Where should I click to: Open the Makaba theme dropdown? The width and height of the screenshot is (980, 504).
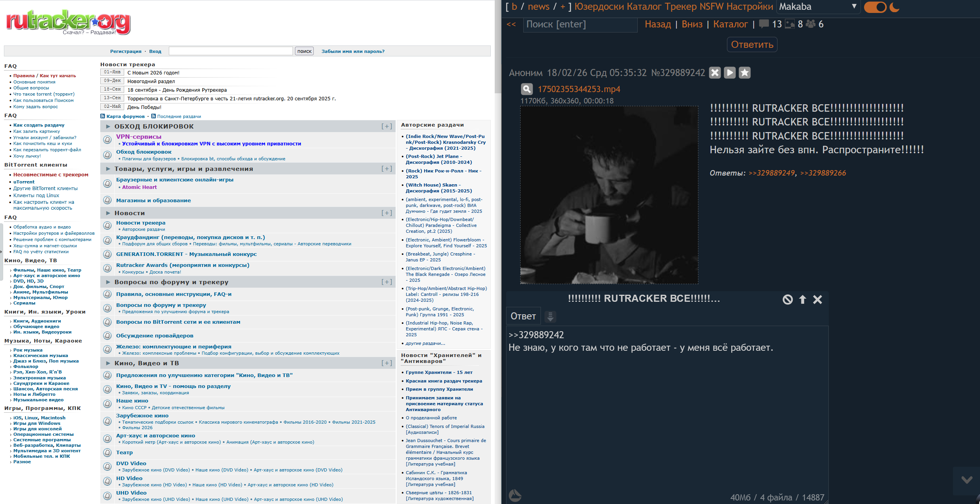click(818, 7)
